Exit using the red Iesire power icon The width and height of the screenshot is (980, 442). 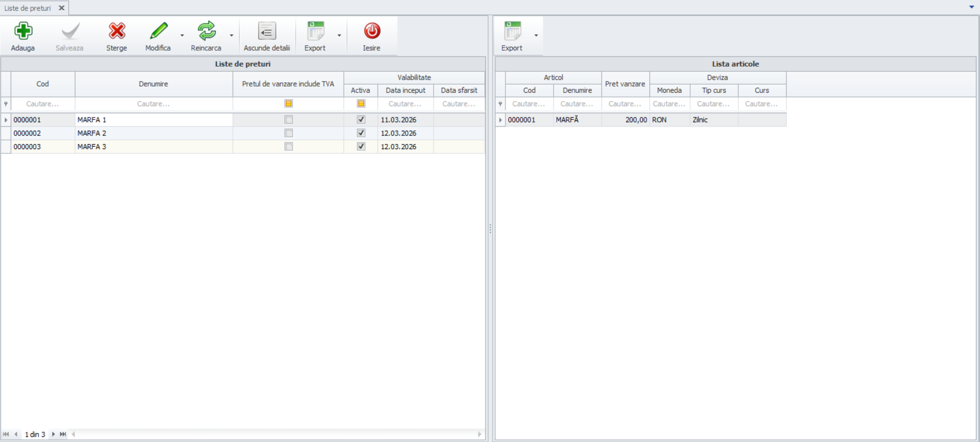[372, 31]
